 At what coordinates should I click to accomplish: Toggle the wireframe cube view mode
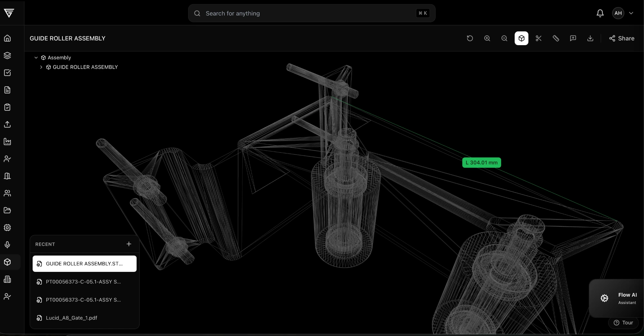pyautogui.click(x=522, y=38)
